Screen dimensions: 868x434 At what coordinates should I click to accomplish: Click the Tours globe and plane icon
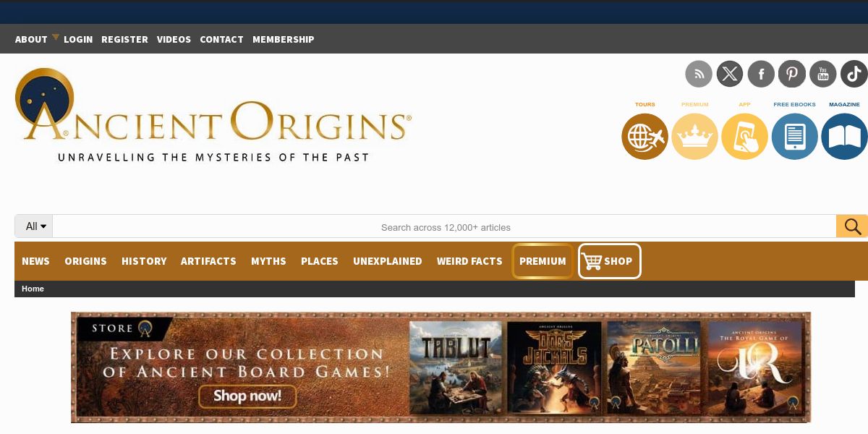645,136
